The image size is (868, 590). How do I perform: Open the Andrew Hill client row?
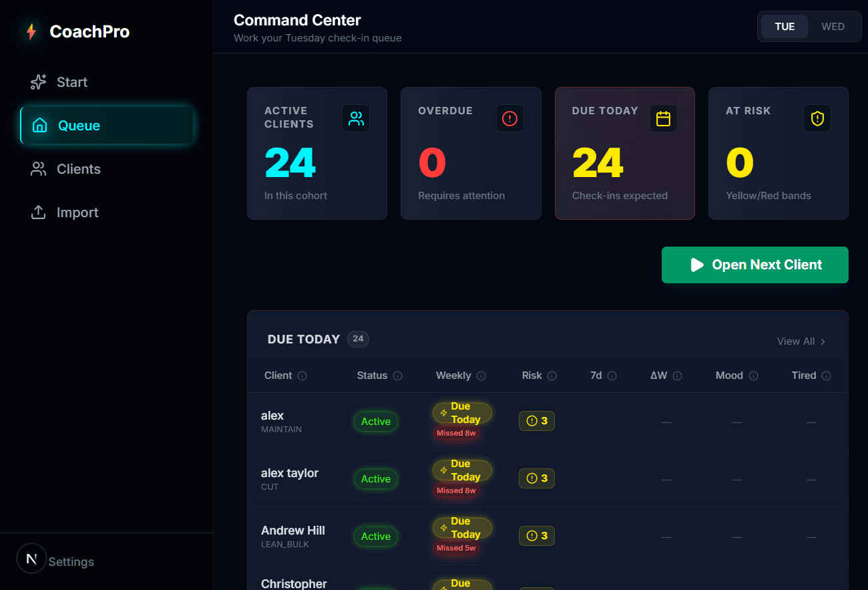[548, 537]
